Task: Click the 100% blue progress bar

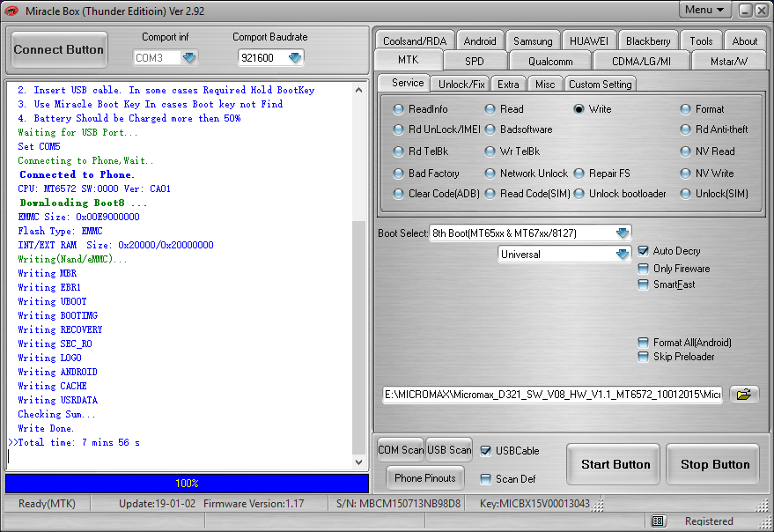Action: (x=187, y=483)
